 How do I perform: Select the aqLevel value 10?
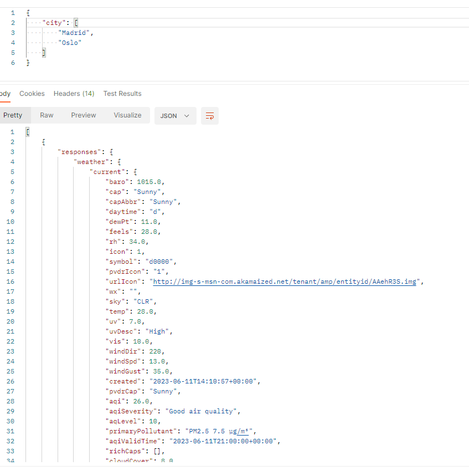point(153,421)
